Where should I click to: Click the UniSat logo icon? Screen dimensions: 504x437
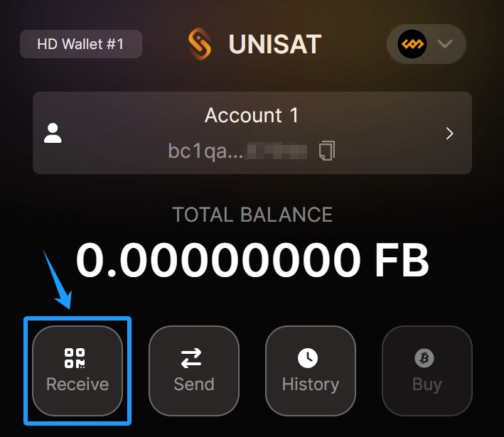tap(200, 45)
